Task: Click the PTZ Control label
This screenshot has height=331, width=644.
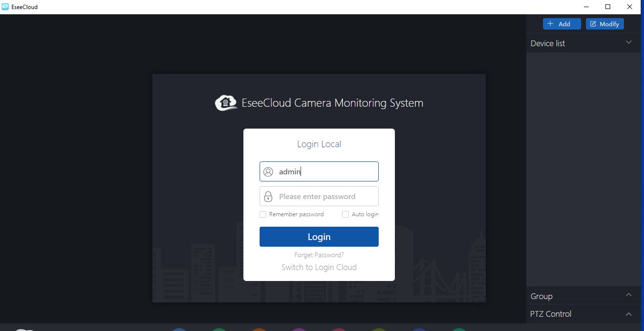Action: tap(551, 314)
